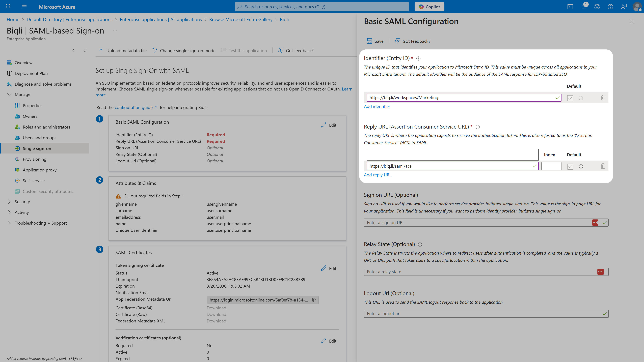This screenshot has width=644, height=362.
Task: Click Got feedback in the main toolbar
Action: [296, 51]
